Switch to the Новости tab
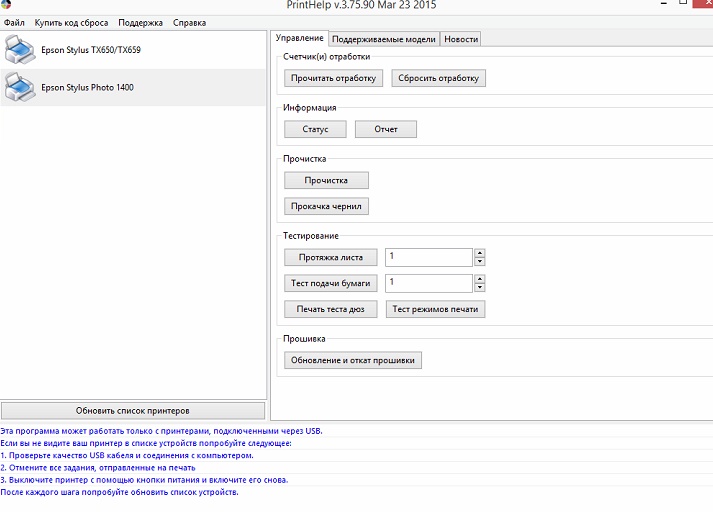 [461, 39]
